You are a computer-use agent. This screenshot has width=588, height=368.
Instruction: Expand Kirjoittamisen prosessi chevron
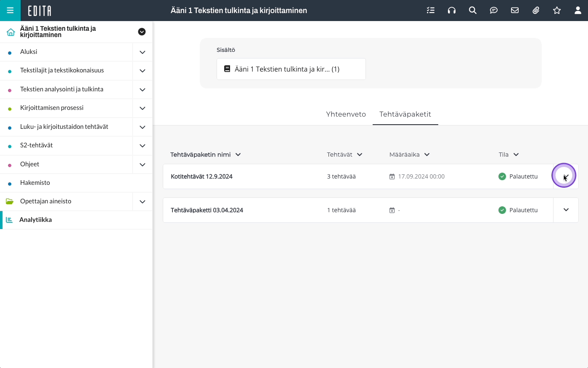point(143,108)
